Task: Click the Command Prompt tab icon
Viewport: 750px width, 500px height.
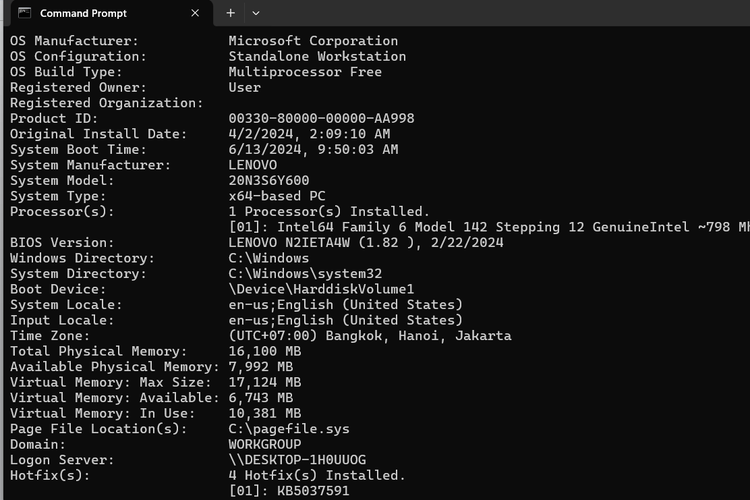Action: pyautogui.click(x=23, y=13)
